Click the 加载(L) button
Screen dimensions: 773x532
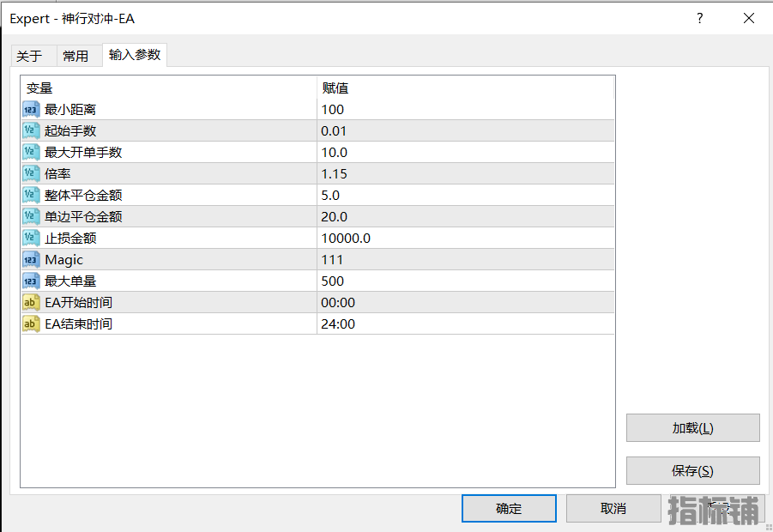(692, 428)
